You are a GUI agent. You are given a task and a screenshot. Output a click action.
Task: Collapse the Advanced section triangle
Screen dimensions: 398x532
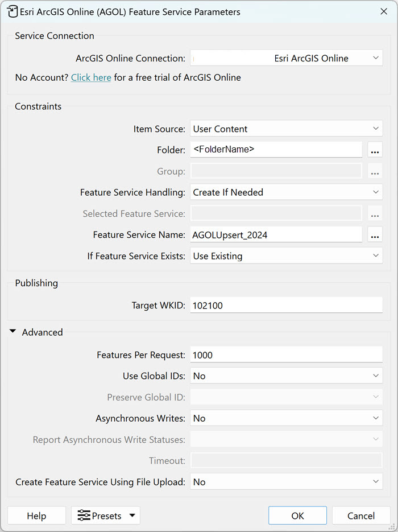(13, 332)
